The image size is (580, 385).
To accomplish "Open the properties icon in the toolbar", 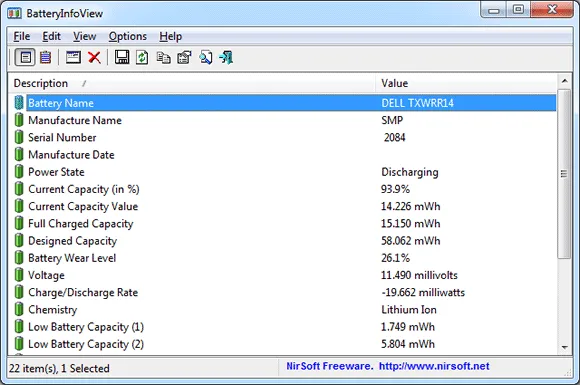I will (x=184, y=57).
